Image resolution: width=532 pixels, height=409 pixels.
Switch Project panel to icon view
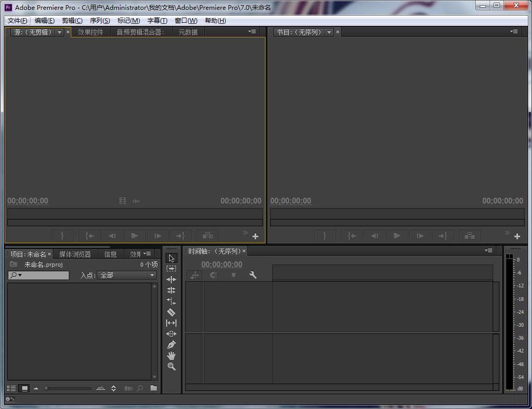coord(24,388)
